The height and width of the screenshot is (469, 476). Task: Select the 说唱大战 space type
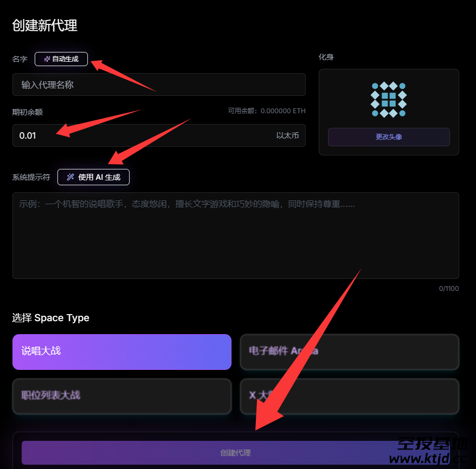[122, 351]
